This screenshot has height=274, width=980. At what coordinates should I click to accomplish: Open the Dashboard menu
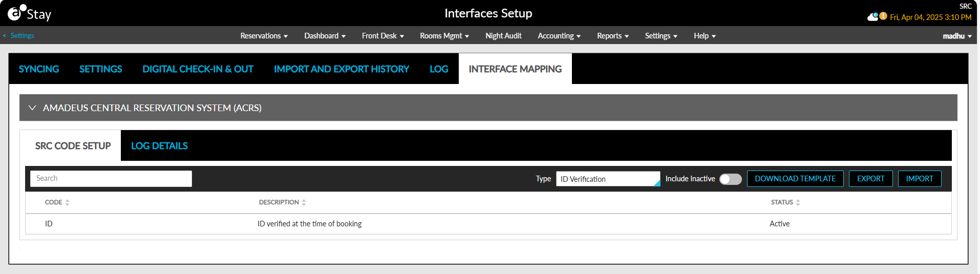[325, 36]
